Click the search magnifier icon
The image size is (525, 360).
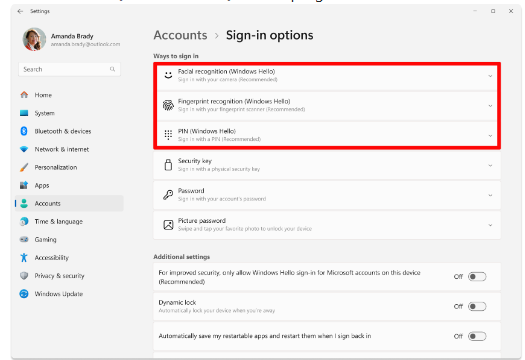tap(112, 69)
